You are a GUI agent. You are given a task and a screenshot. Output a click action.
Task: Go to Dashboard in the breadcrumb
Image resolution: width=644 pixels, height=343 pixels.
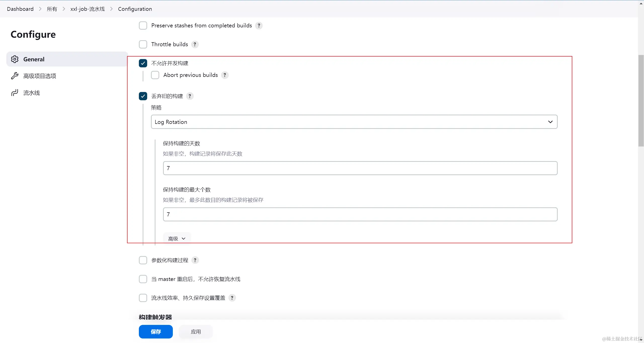click(x=20, y=9)
